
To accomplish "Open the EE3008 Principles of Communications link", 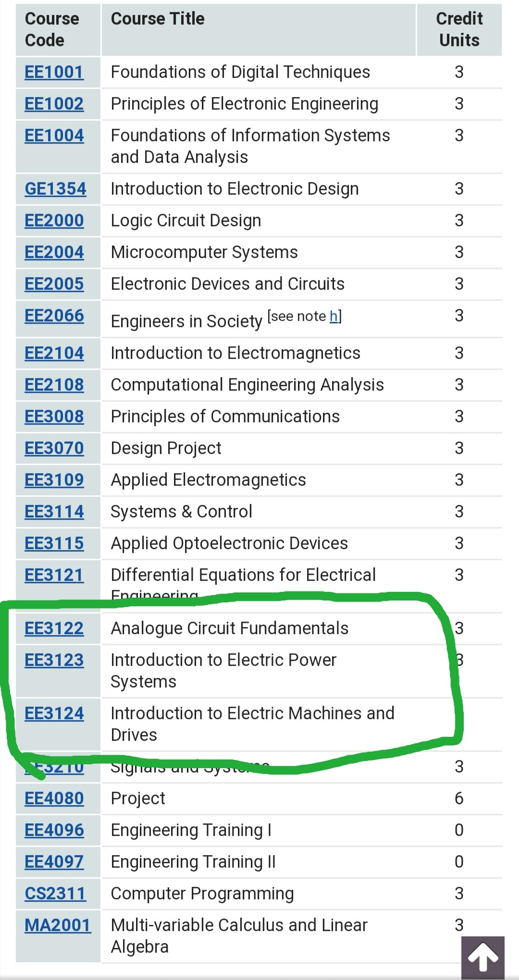I will point(54,416).
